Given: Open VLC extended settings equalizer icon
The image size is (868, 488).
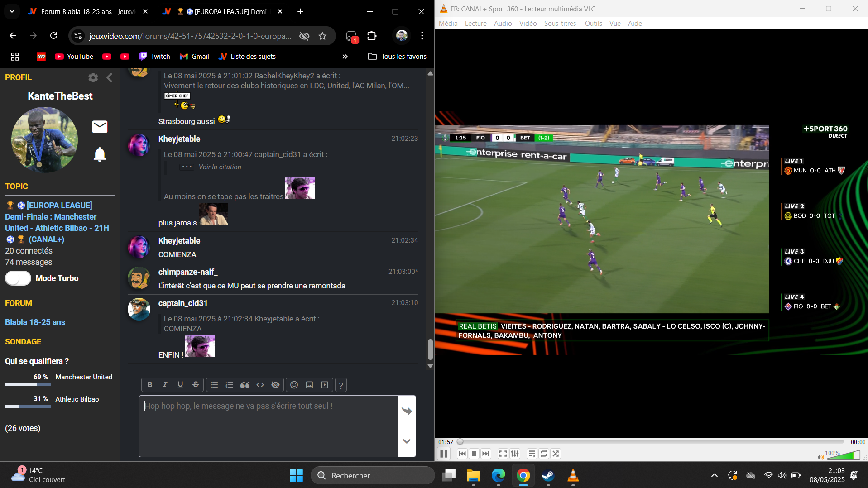Looking at the screenshot, I should click(515, 454).
